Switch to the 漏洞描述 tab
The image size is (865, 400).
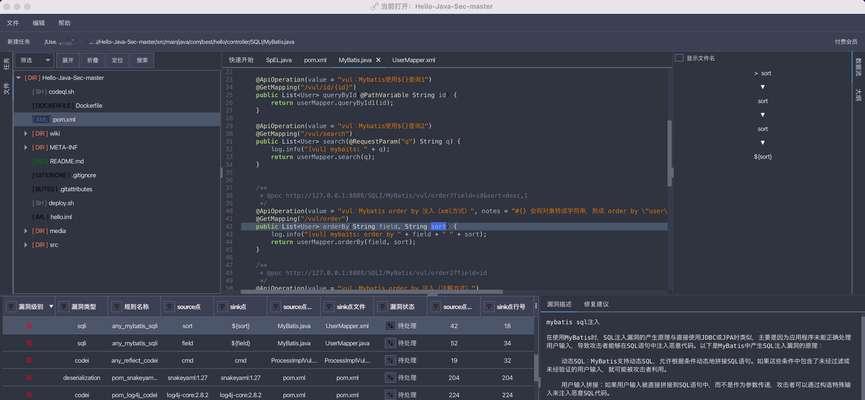(559, 304)
